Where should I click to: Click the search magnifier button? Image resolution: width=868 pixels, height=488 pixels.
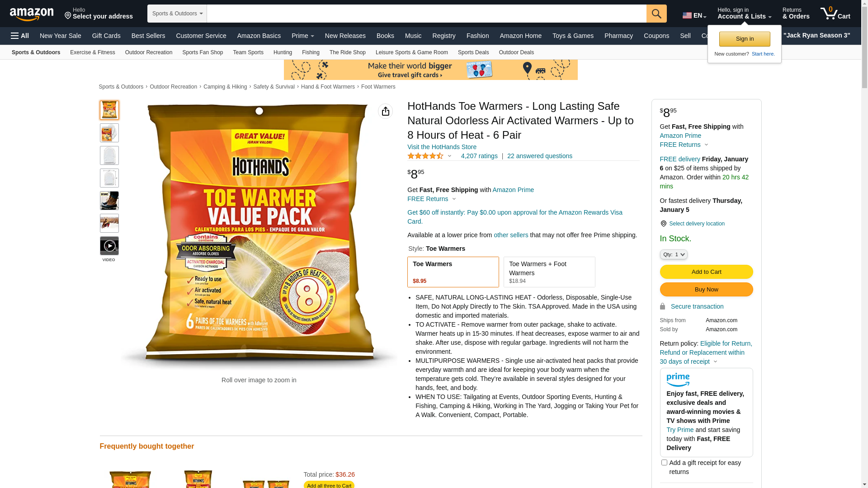(x=656, y=14)
